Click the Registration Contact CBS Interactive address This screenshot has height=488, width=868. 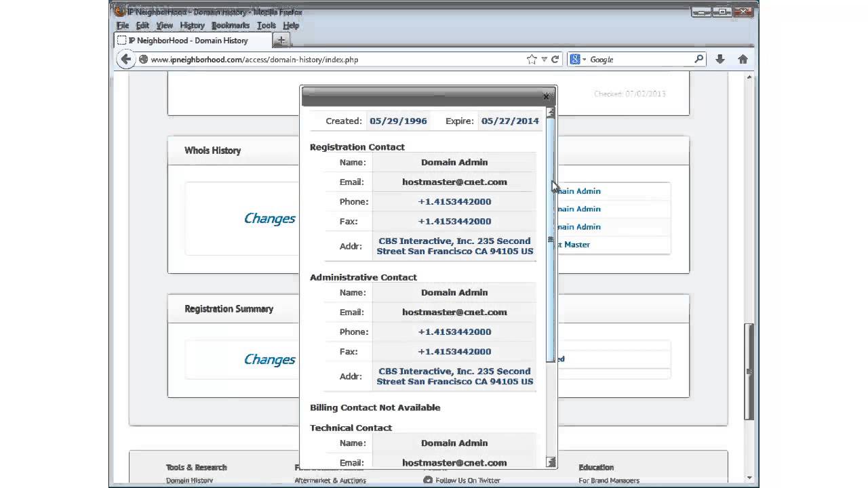coord(455,246)
